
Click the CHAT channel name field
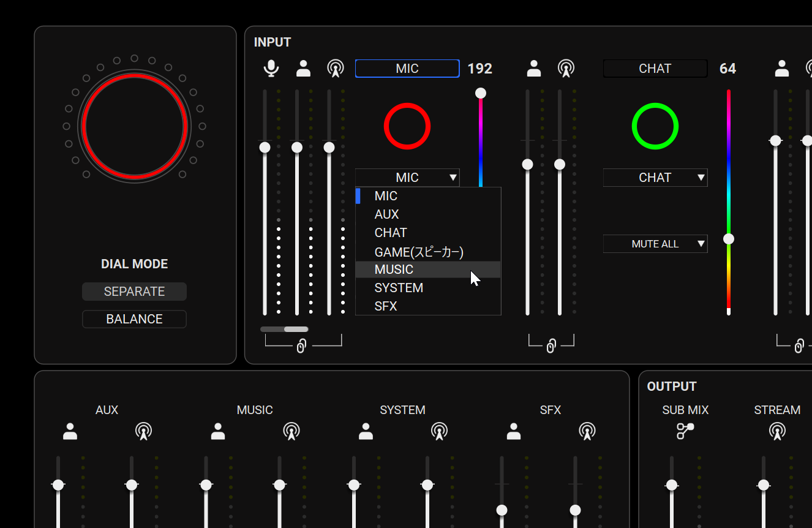[x=655, y=69]
